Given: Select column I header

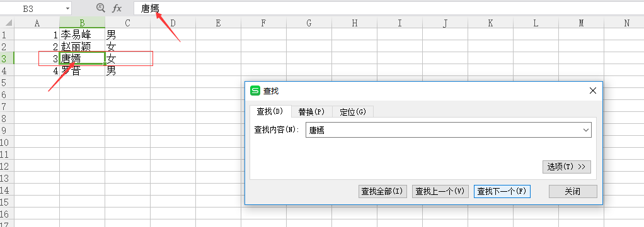Looking at the screenshot, I should click(400, 23).
